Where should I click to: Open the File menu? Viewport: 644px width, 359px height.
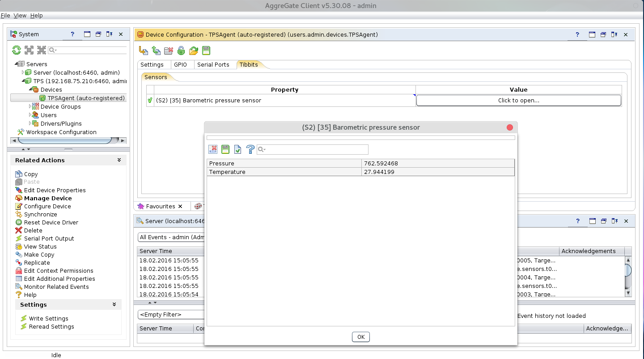pos(5,15)
